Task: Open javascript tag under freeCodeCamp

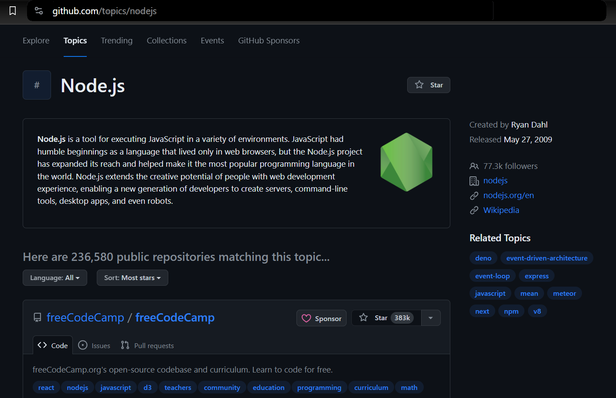Action: pos(116,387)
